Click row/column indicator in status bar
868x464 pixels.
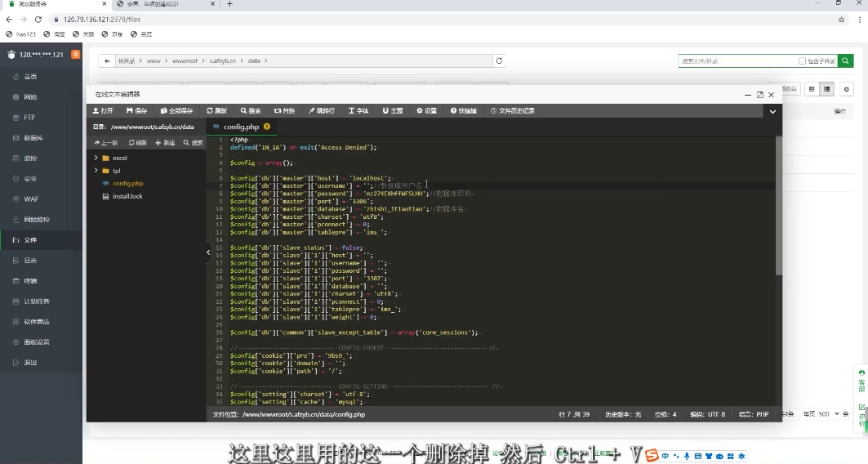(574, 414)
